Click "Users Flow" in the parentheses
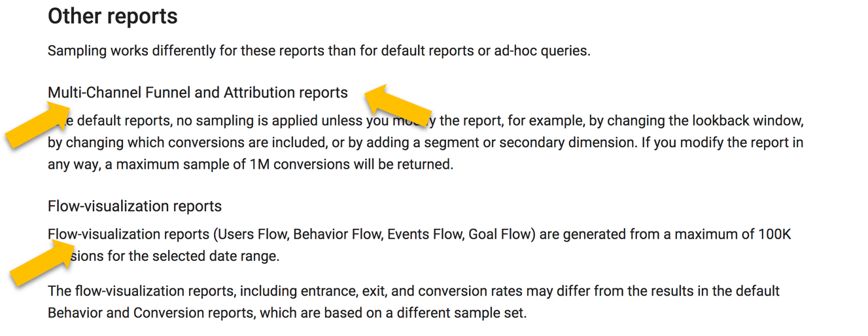868x336 pixels. pos(253,235)
